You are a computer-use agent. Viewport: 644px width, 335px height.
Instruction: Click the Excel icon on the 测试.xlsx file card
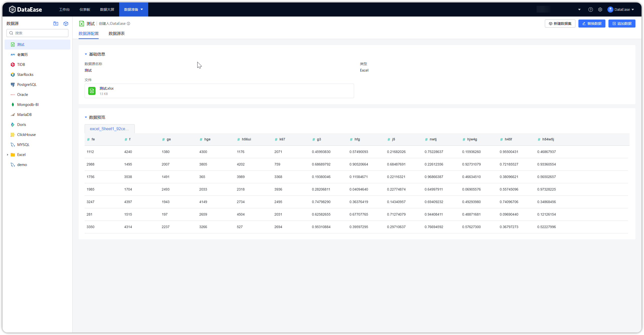pyautogui.click(x=92, y=91)
